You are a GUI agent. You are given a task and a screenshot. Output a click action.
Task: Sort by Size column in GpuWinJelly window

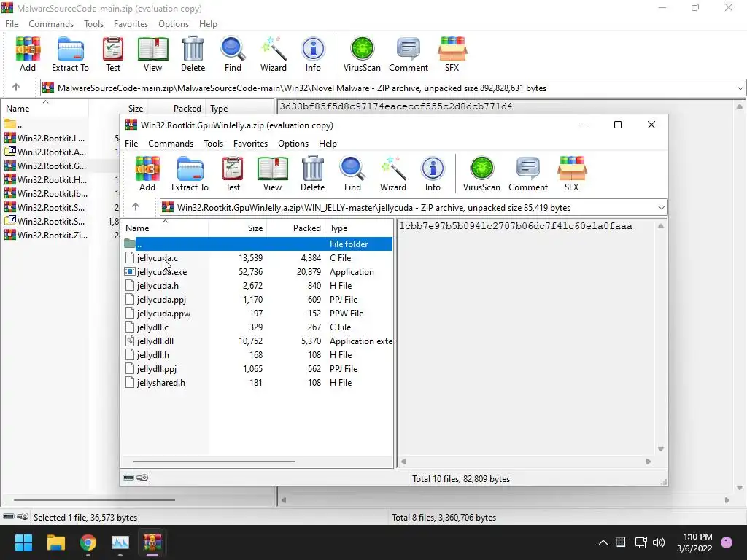coord(237,227)
